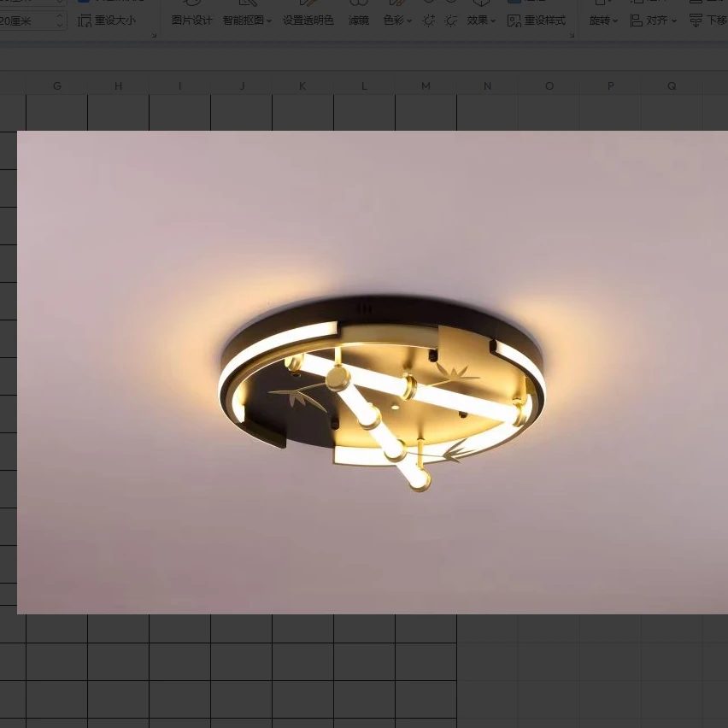The width and height of the screenshot is (728, 728).
Task: Select column O header
Action: [x=549, y=85]
